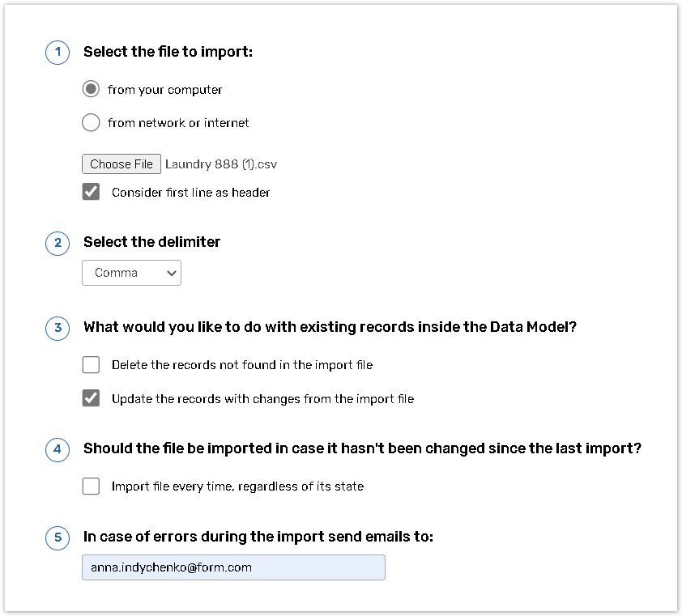Select the 'from your computer' radio option

(x=92, y=89)
